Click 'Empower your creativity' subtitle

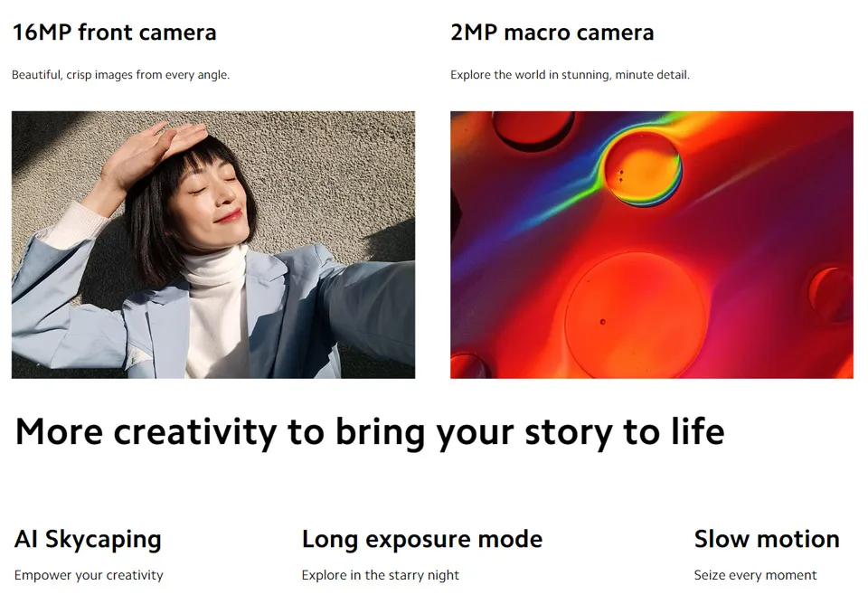pos(89,575)
